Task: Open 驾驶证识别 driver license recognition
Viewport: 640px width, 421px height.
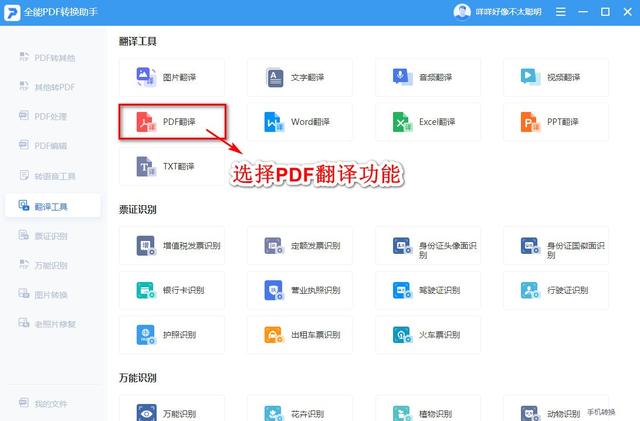Action: [x=428, y=290]
